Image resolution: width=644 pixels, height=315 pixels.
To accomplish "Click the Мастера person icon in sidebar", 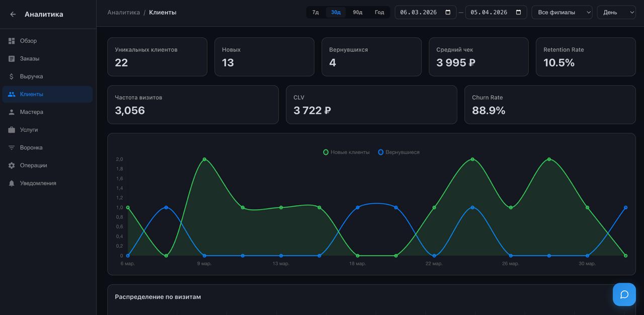I will click(x=12, y=112).
